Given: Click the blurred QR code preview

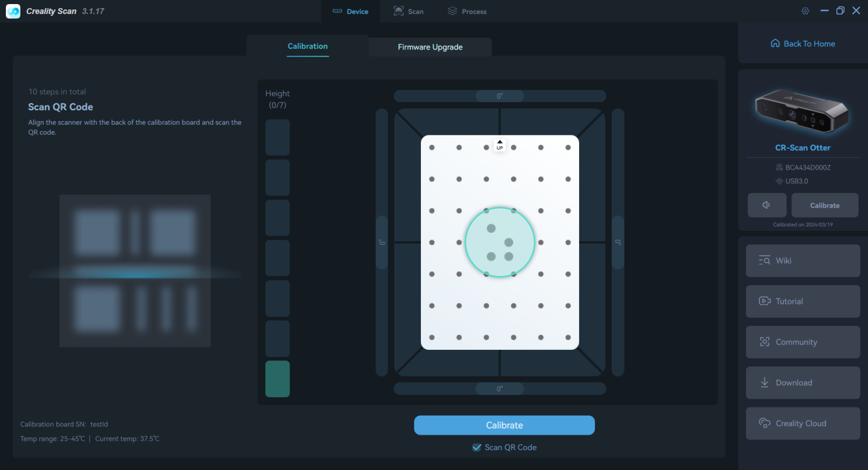Looking at the screenshot, I should click(x=135, y=271).
